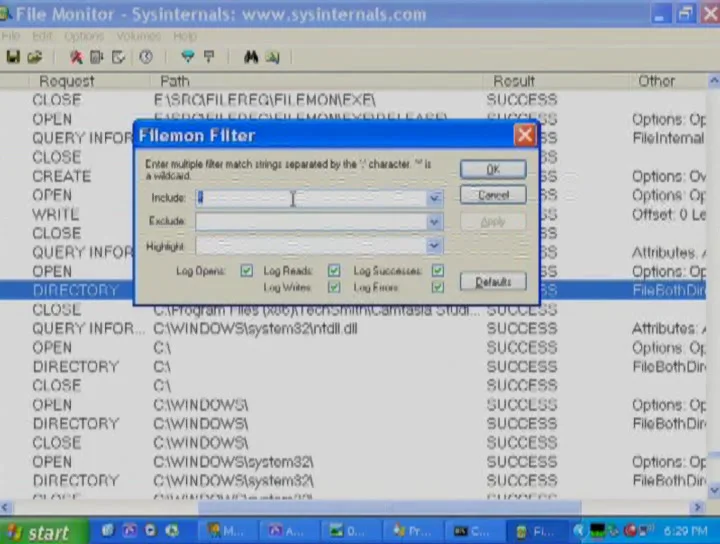
Task: Toggle the Capture events toolbar icon
Action: (x=76, y=57)
